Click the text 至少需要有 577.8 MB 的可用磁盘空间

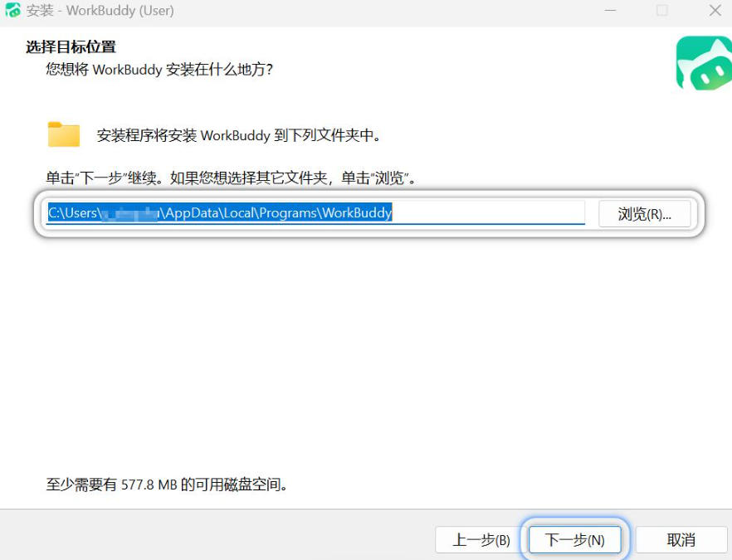166,485
